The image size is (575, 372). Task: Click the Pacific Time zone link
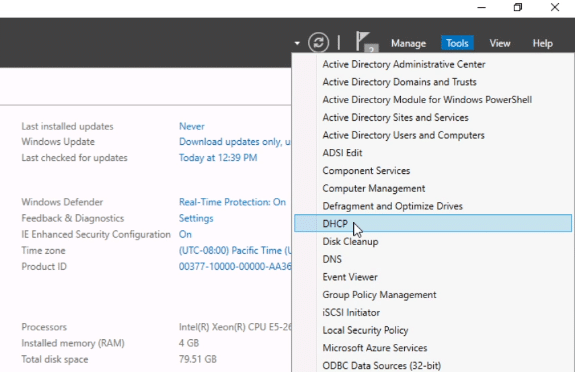coord(235,251)
